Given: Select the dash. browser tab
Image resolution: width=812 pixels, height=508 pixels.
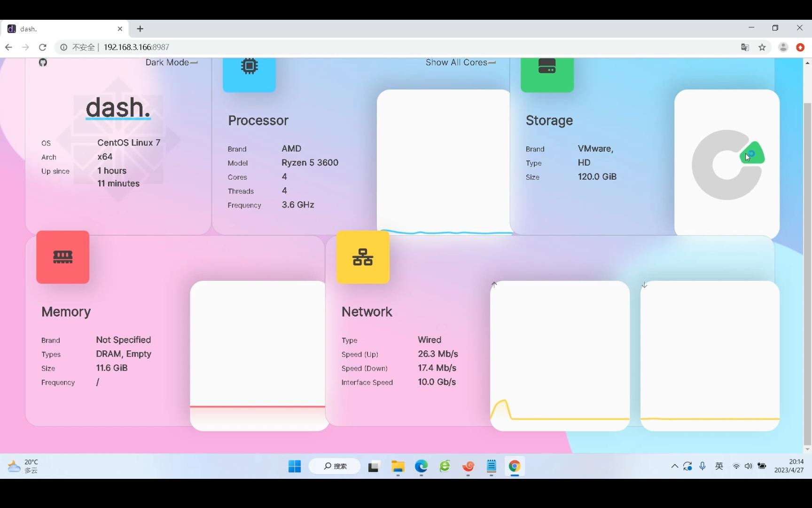Looking at the screenshot, I should tap(65, 29).
